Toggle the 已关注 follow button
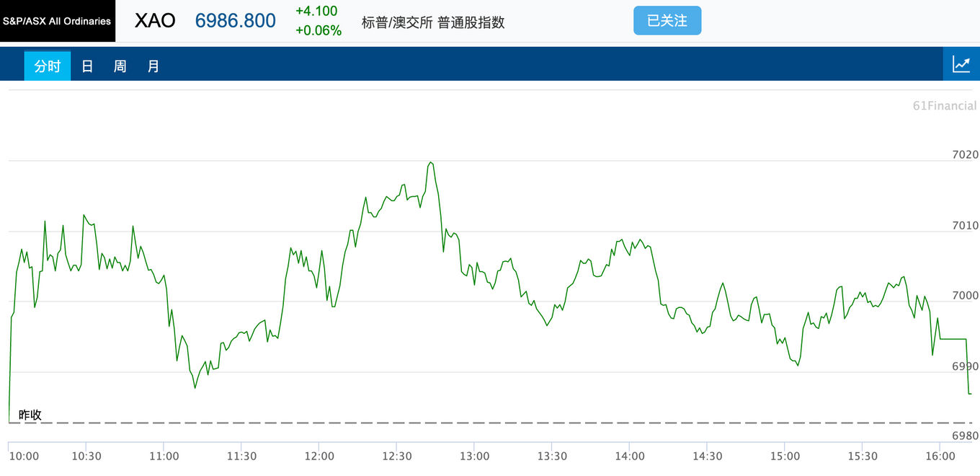The height and width of the screenshot is (476, 980). tap(667, 20)
